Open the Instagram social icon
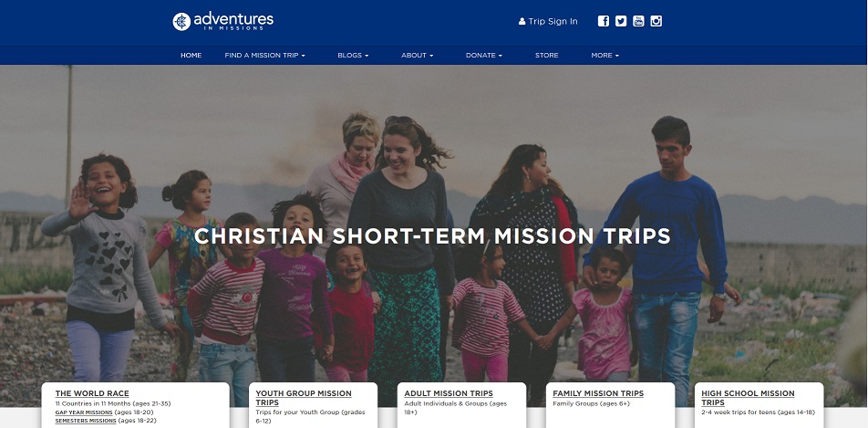The image size is (868, 428). pos(656,21)
